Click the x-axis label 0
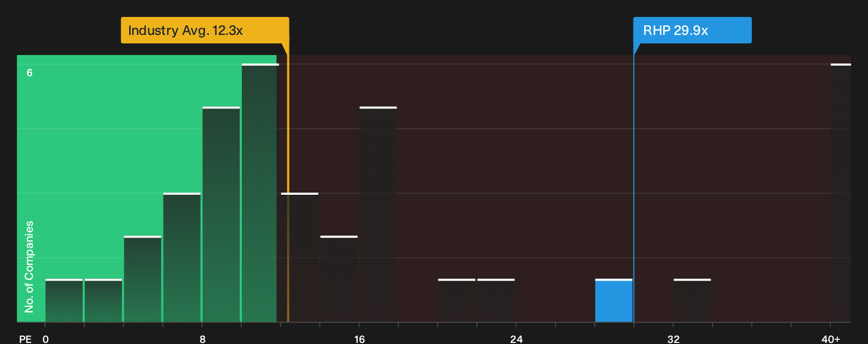This screenshot has width=868, height=344. [x=46, y=339]
